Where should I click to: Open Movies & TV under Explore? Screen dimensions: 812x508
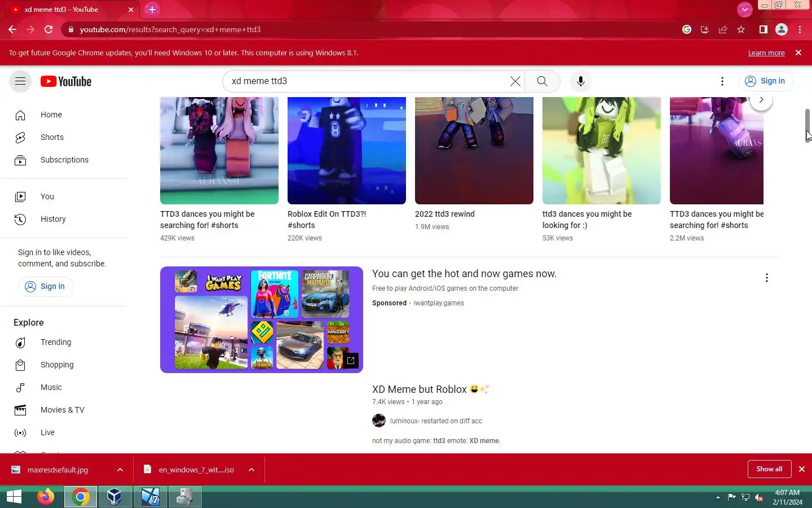click(x=63, y=410)
